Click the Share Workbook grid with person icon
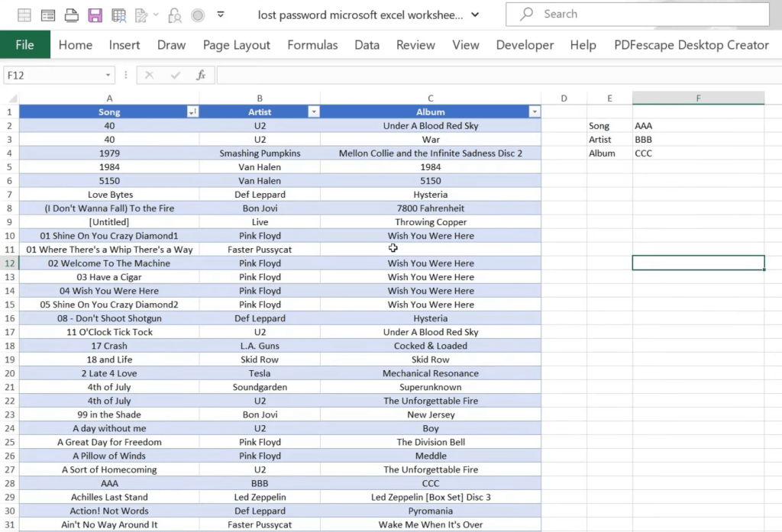Screen dimensions: 782x532 [x=118, y=15]
